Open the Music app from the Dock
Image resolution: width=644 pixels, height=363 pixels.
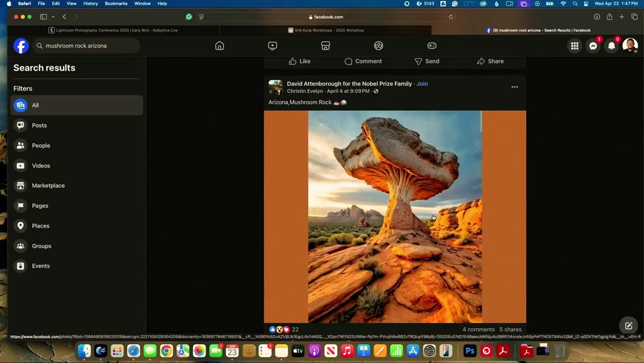pos(347,351)
